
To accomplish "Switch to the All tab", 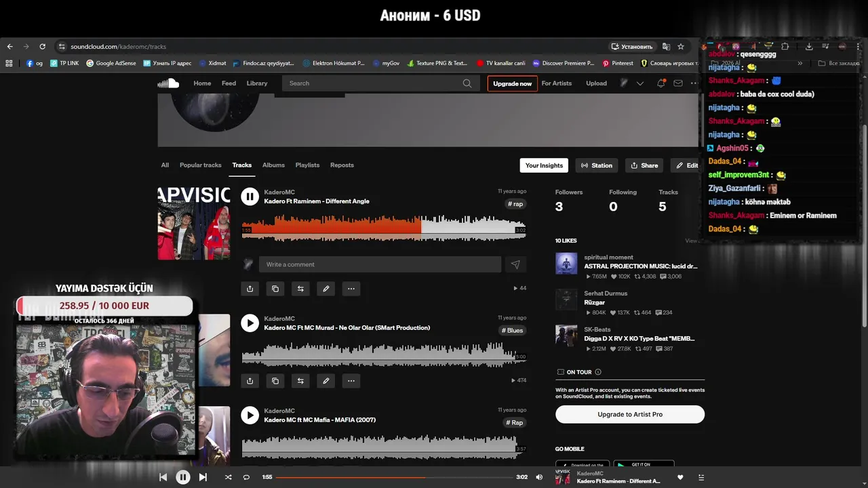I will 165,165.
